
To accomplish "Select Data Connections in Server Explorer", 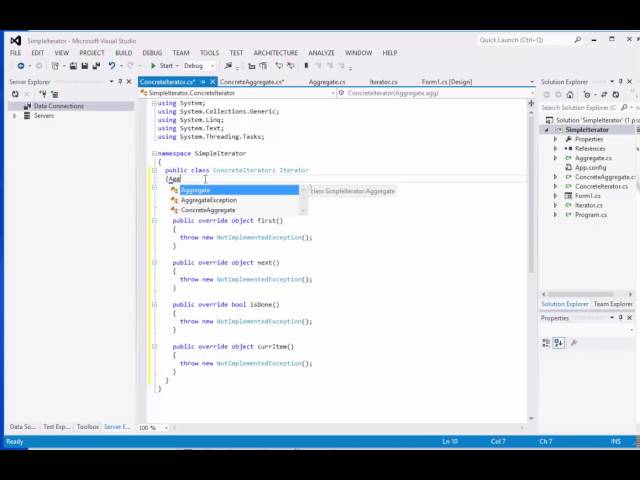I will click(x=58, y=106).
